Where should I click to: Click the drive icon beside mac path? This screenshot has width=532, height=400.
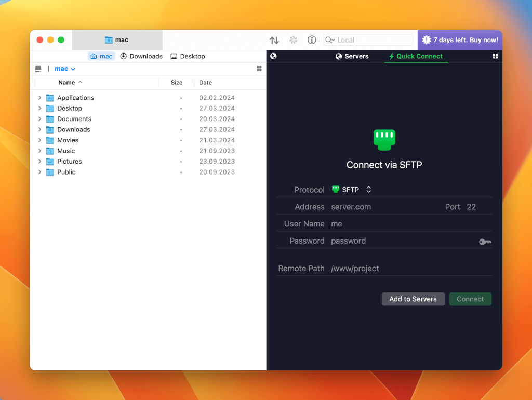point(38,69)
